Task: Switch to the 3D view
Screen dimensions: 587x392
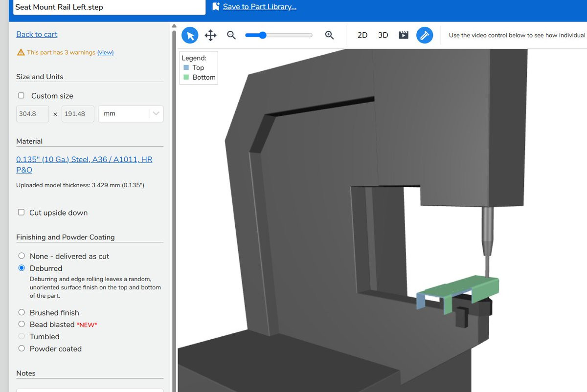Action: tap(383, 35)
